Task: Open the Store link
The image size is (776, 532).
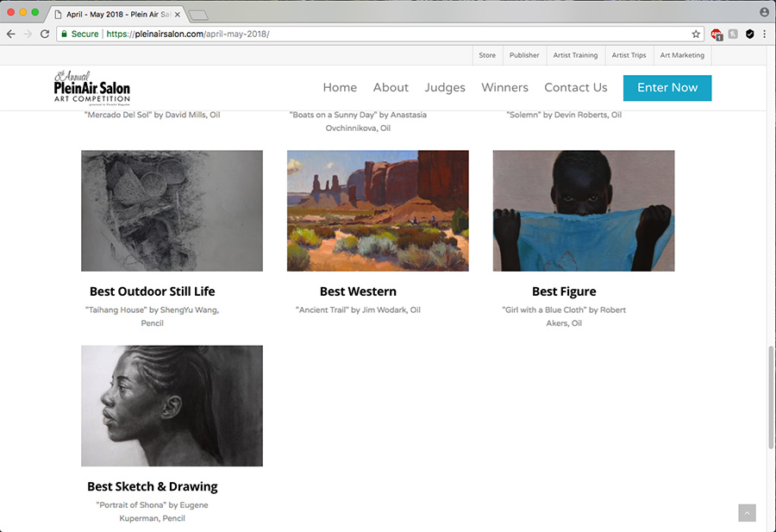Action: click(487, 55)
